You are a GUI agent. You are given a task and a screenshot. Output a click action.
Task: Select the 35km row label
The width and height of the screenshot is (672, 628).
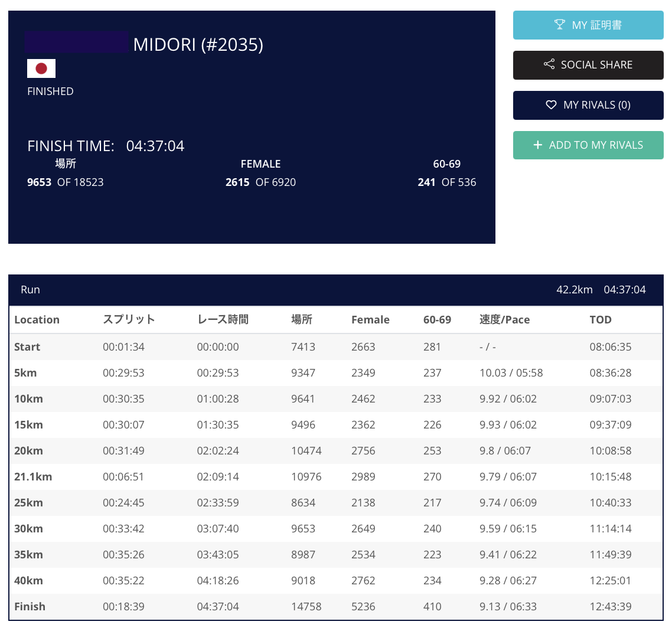click(29, 555)
